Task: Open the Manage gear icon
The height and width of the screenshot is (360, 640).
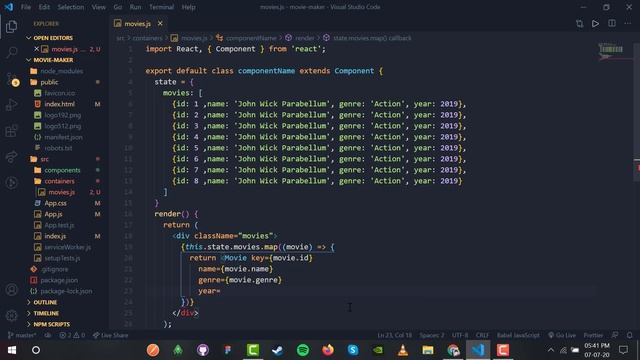Action: click(x=11, y=315)
